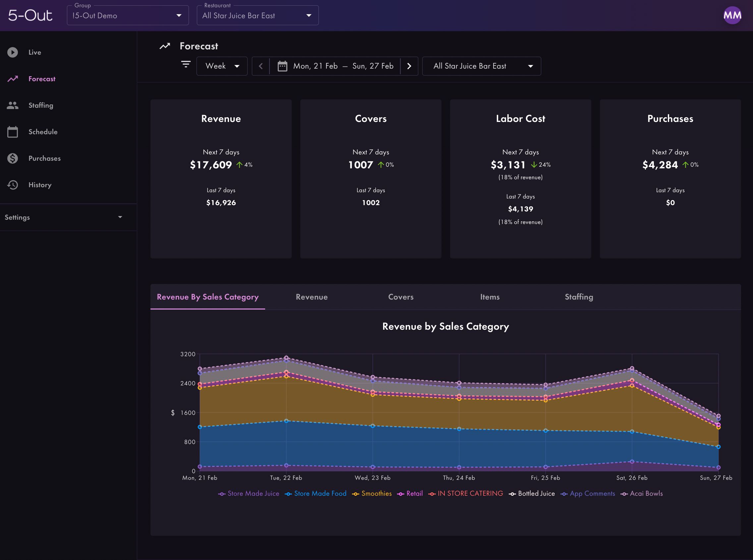Click the History clock icon
This screenshot has width=753, height=560.
click(13, 185)
